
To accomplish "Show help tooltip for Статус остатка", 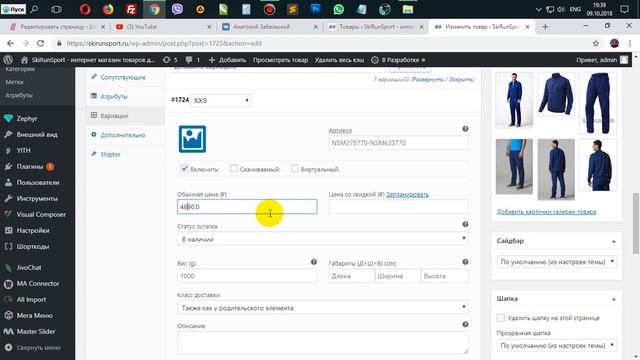I will tap(465, 224).
